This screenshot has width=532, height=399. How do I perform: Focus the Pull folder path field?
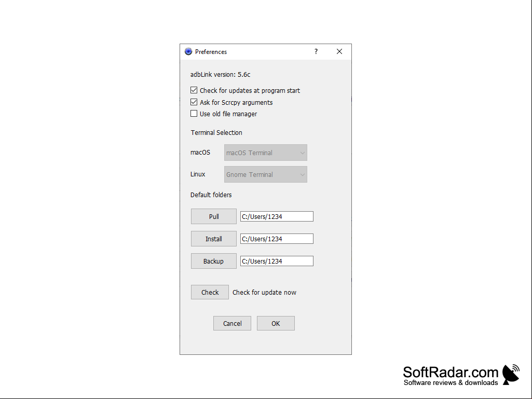click(x=277, y=216)
